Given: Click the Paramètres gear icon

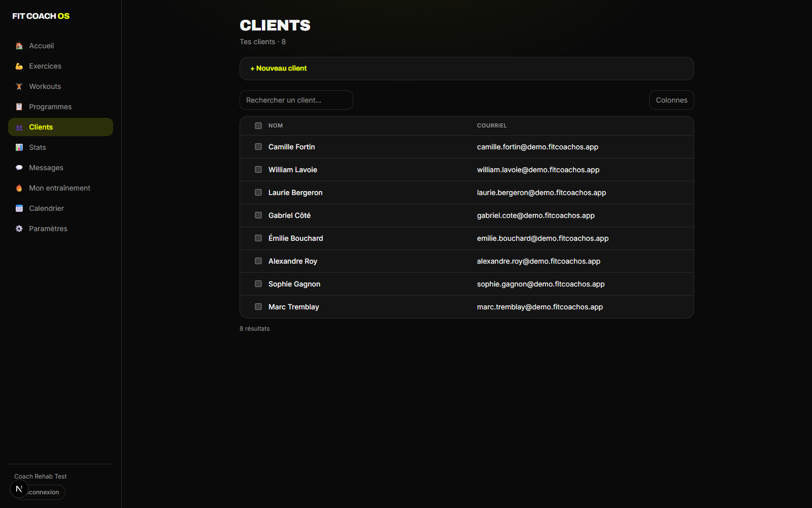Looking at the screenshot, I should [19, 229].
